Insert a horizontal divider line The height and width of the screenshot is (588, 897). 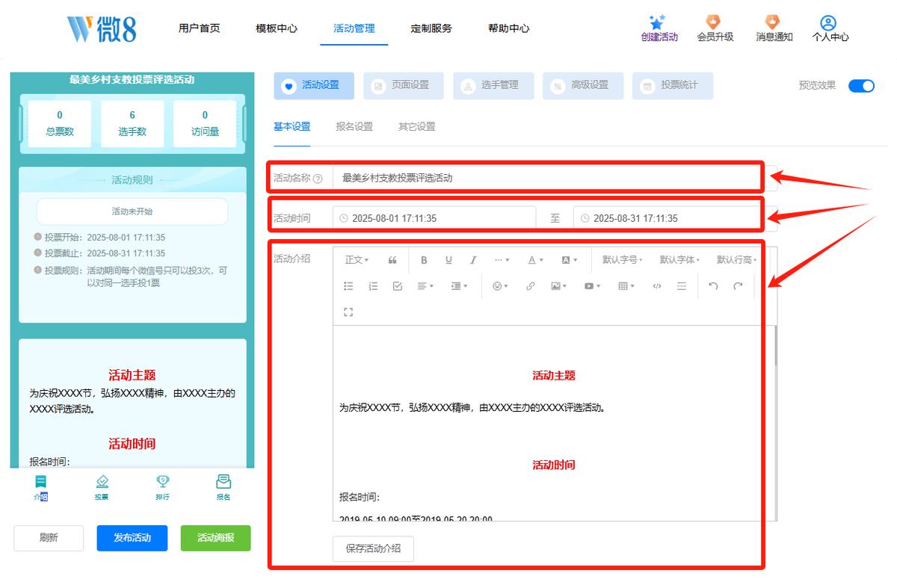click(x=682, y=286)
